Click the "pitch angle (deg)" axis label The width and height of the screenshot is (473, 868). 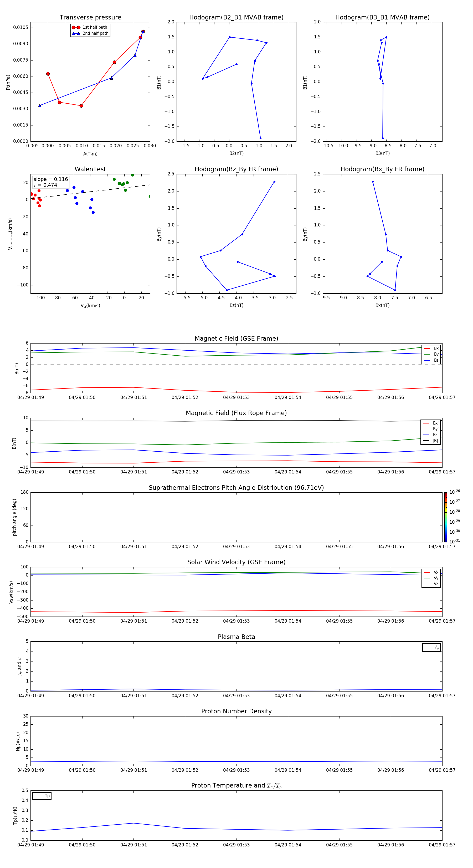(x=14, y=517)
